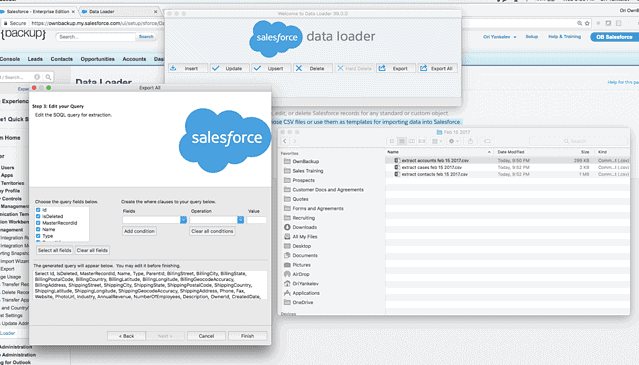Open Downloads in the Finder sidebar

304,227
